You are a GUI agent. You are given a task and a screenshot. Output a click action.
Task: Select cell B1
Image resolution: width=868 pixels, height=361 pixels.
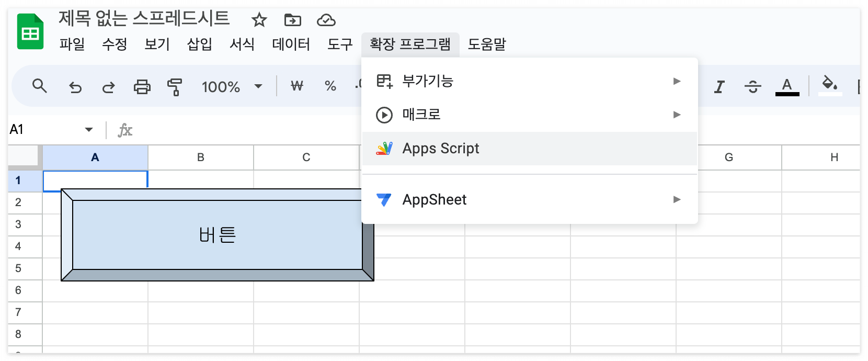click(201, 180)
